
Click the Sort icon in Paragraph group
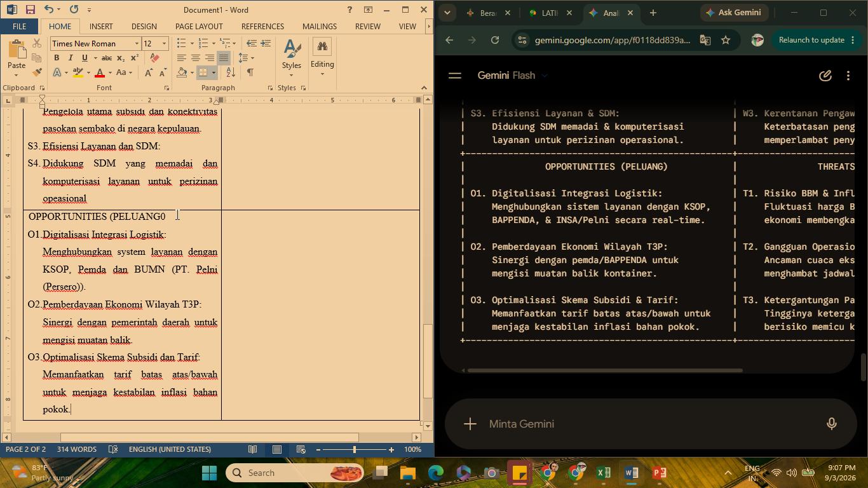(230, 72)
